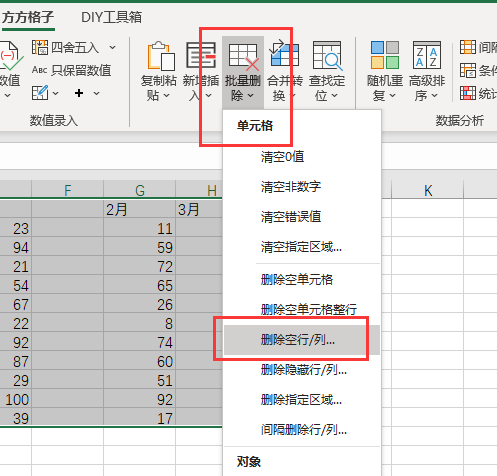Click the cell containing 2月
This screenshot has height=476, width=497.
point(139,210)
